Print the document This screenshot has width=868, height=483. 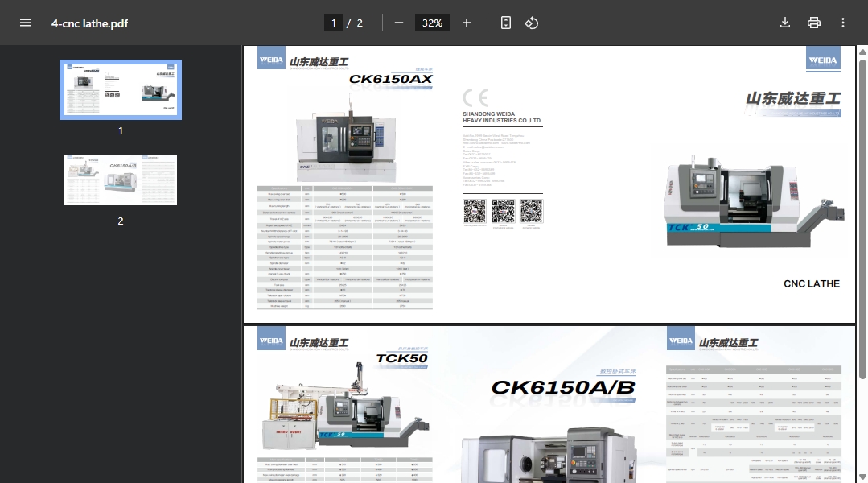click(x=814, y=23)
